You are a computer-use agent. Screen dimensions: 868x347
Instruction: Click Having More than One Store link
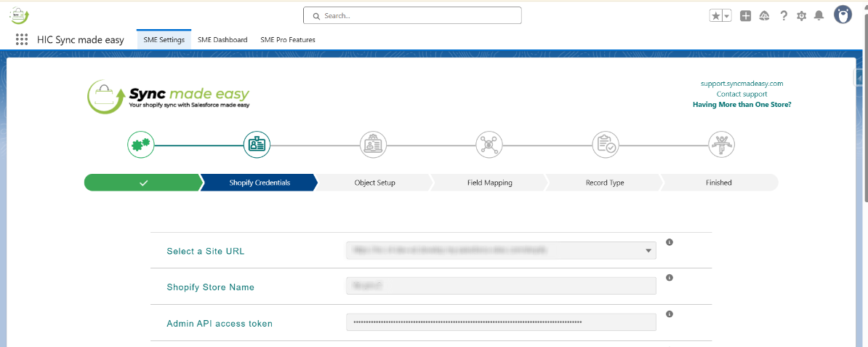(742, 104)
